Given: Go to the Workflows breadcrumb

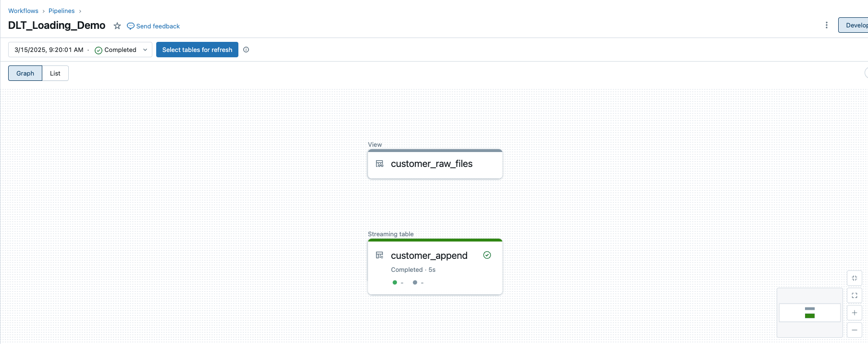Looking at the screenshot, I should click(23, 11).
